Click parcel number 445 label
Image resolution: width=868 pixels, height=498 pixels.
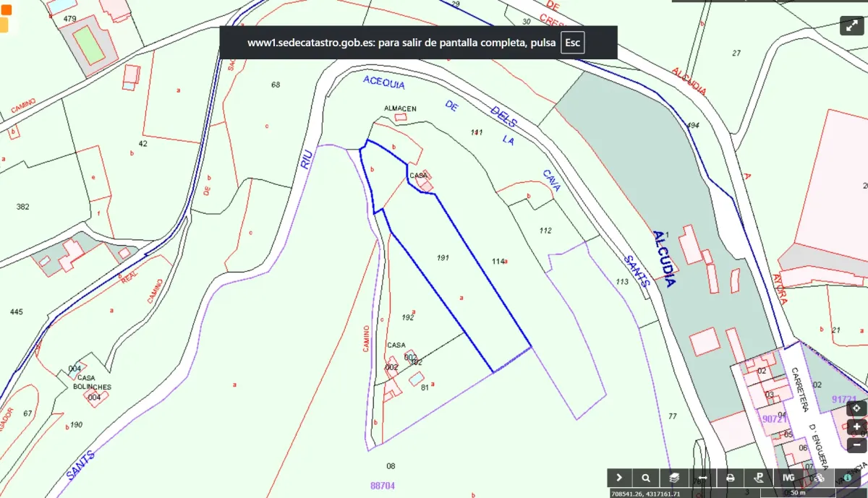click(17, 312)
